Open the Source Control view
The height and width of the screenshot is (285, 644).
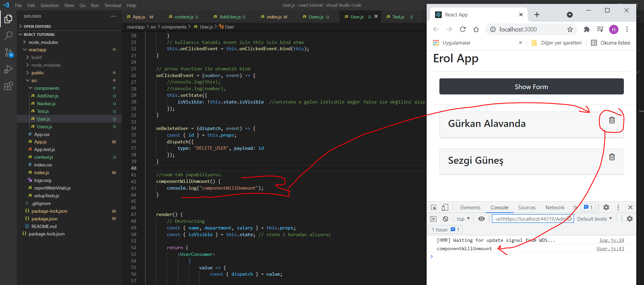pyautogui.click(x=8, y=52)
